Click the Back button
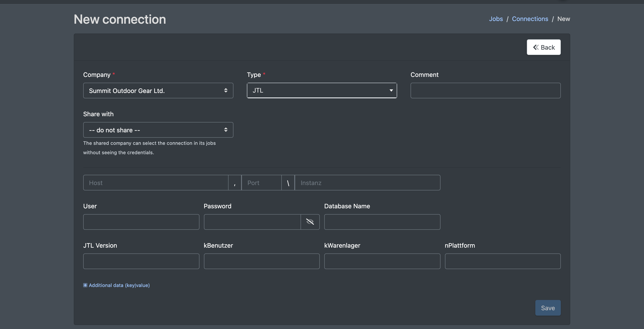 coord(544,47)
